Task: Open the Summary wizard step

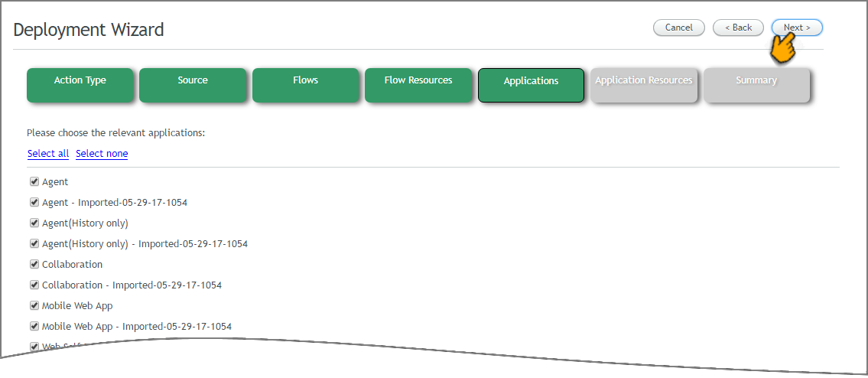Action: tap(756, 85)
